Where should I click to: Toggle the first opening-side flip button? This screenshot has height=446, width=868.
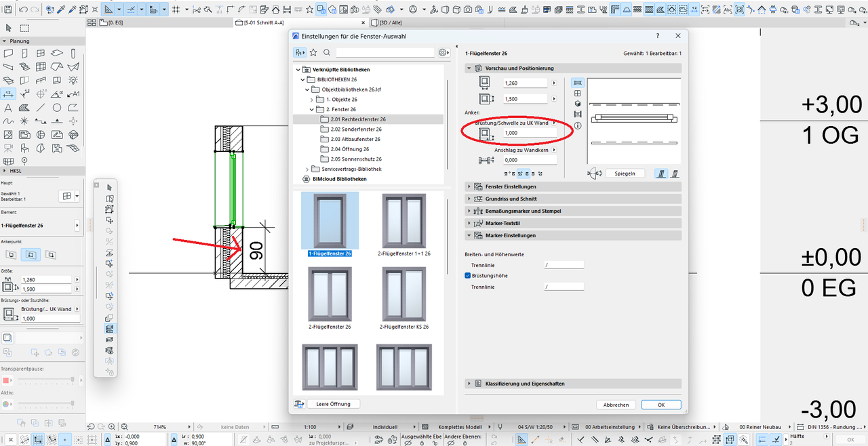click(x=661, y=174)
